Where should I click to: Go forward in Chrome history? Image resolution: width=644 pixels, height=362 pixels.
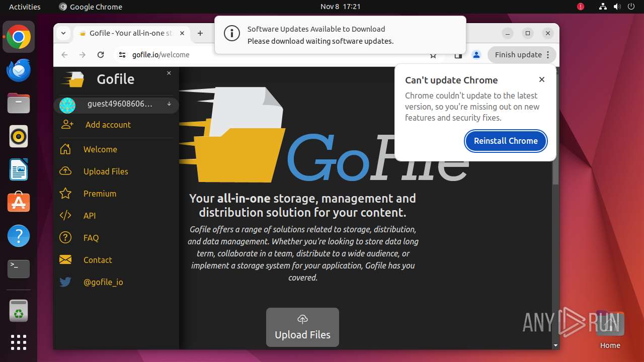[x=83, y=55]
